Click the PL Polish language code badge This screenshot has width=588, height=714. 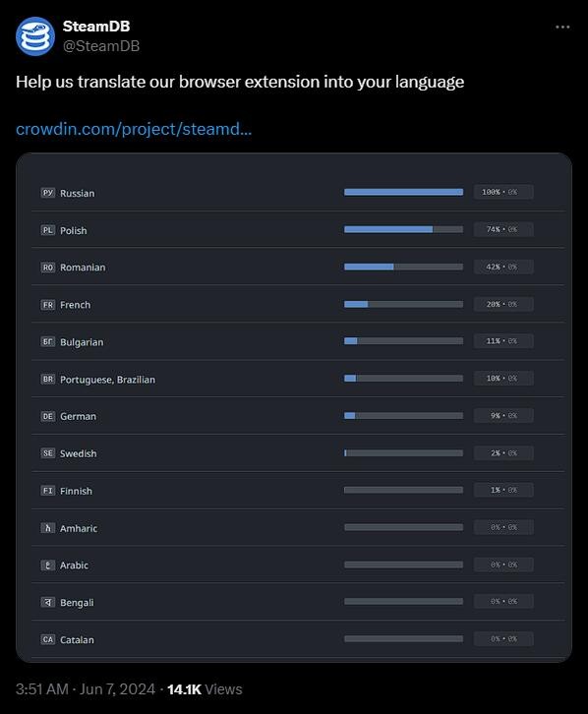coord(48,230)
